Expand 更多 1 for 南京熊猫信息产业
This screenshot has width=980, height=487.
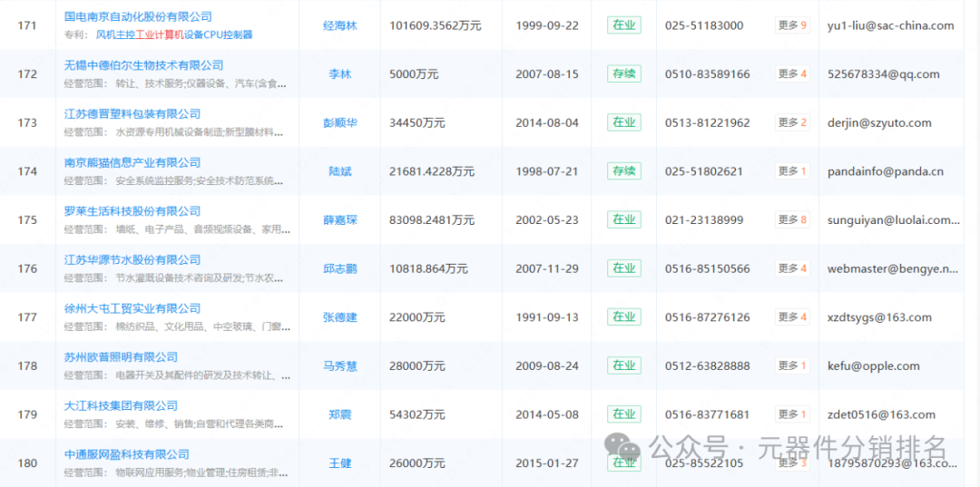point(792,171)
